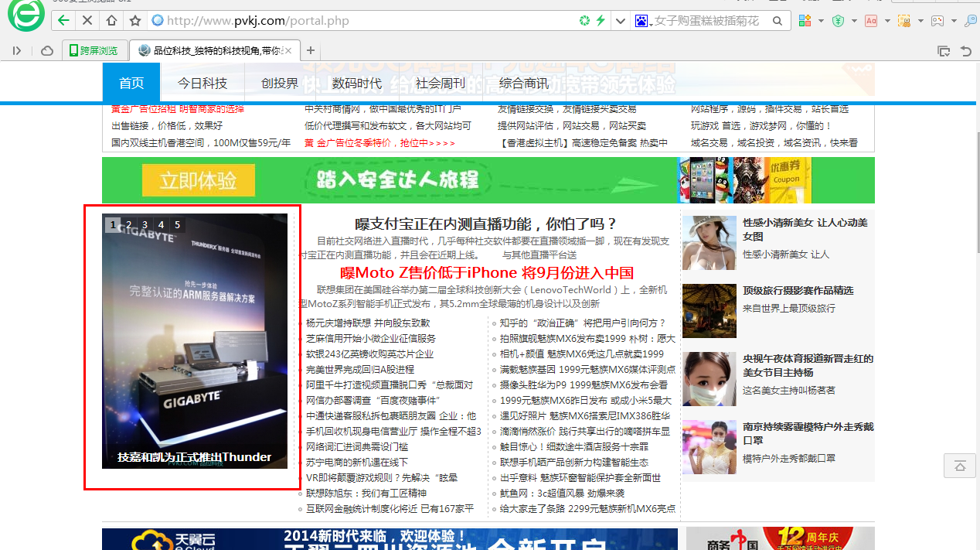This screenshot has width=980, height=550.
Task: Open the 首页 navigation item
Action: pos(131,83)
